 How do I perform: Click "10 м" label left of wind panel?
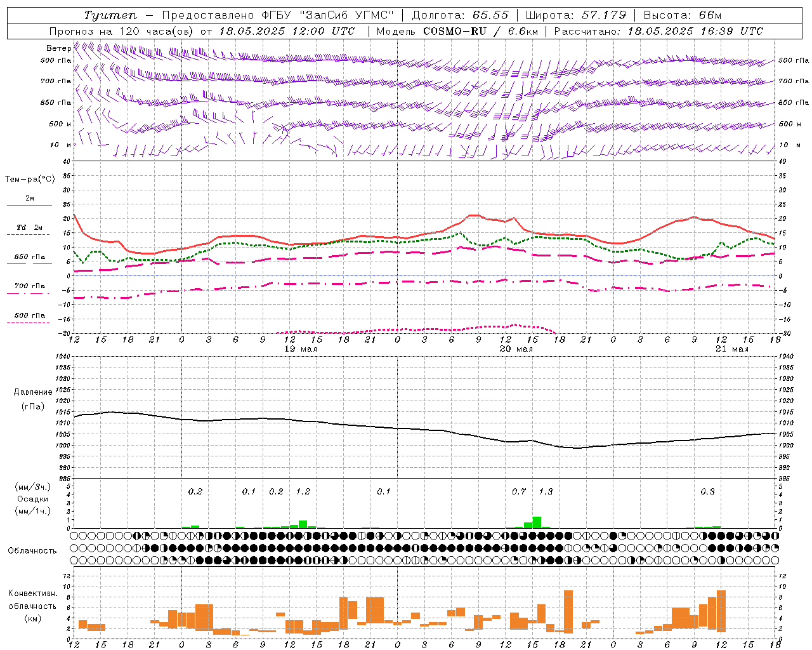pyautogui.click(x=60, y=145)
